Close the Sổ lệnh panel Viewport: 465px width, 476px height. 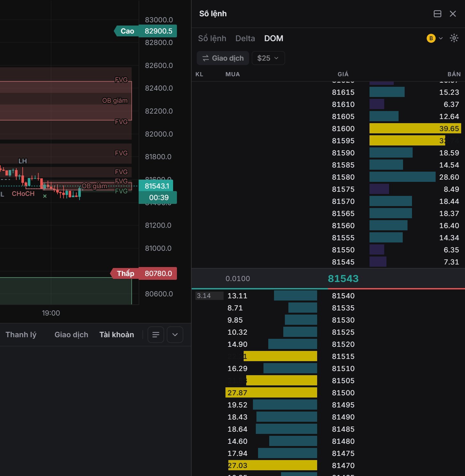tap(453, 14)
